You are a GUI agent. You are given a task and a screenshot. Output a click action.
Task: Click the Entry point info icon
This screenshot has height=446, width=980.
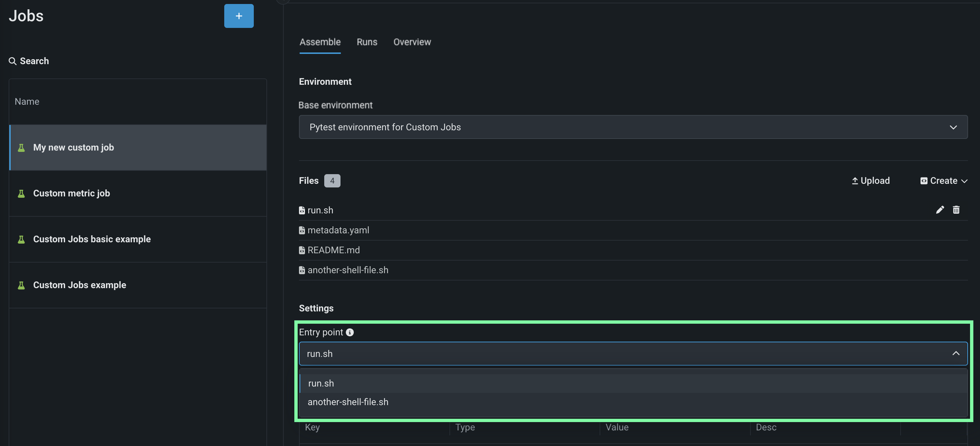(x=349, y=332)
